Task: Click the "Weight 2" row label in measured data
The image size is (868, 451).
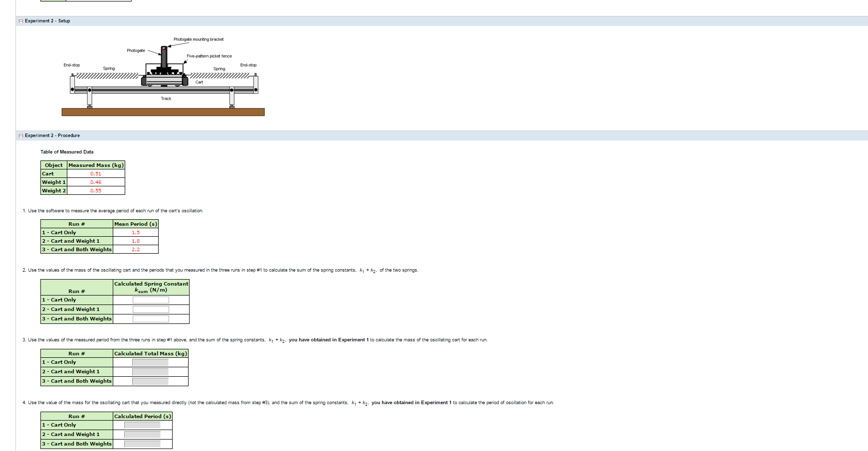Action: (54, 191)
